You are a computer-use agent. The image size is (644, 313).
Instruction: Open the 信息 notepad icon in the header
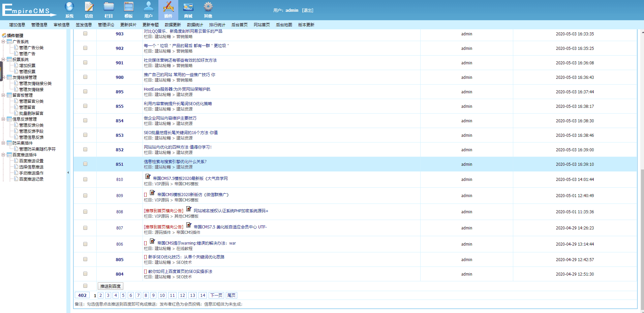(89, 7)
